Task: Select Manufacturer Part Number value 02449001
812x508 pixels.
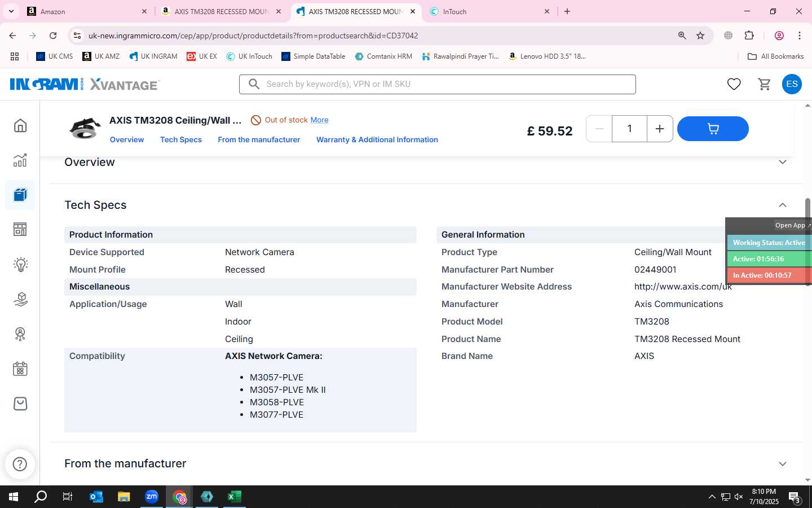Action: point(655,270)
